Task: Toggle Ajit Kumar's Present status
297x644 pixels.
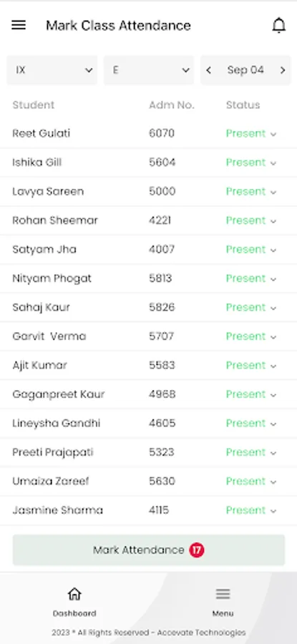Action: (x=251, y=366)
